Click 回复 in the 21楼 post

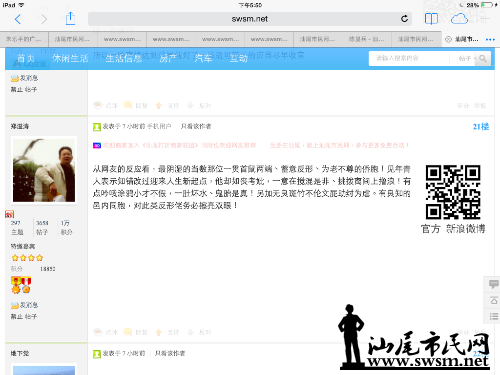[136, 332]
